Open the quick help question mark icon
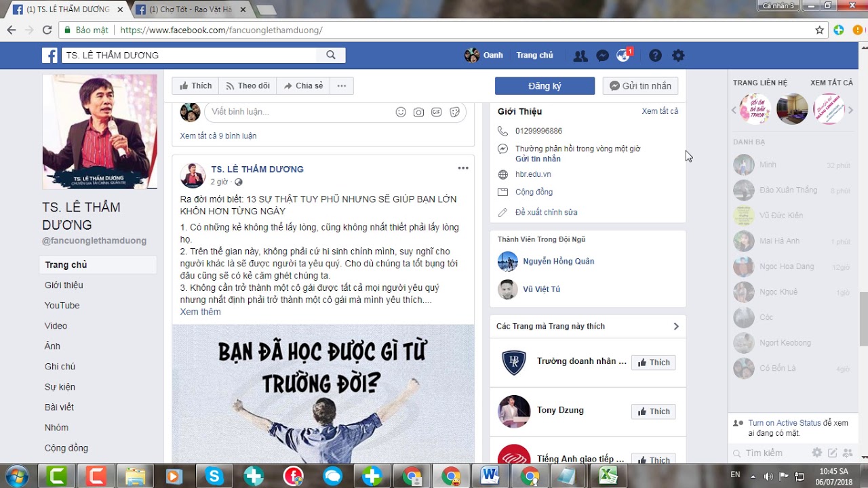 click(655, 56)
